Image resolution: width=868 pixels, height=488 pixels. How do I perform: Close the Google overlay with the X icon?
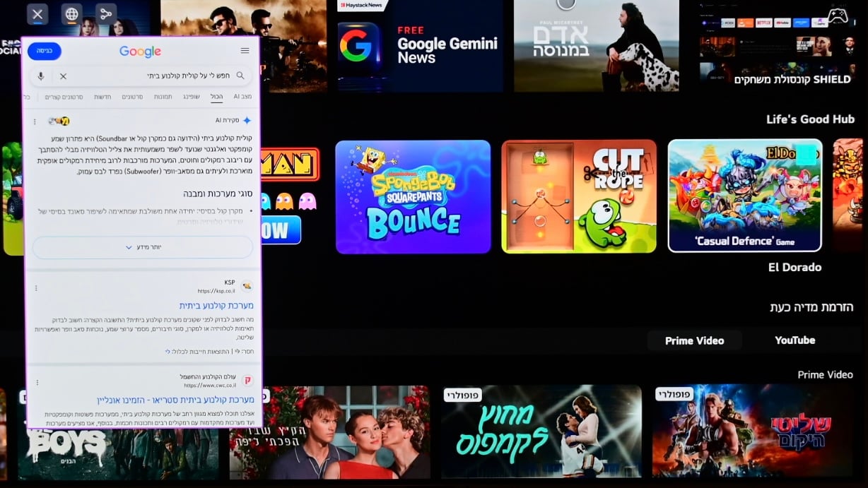click(x=37, y=14)
